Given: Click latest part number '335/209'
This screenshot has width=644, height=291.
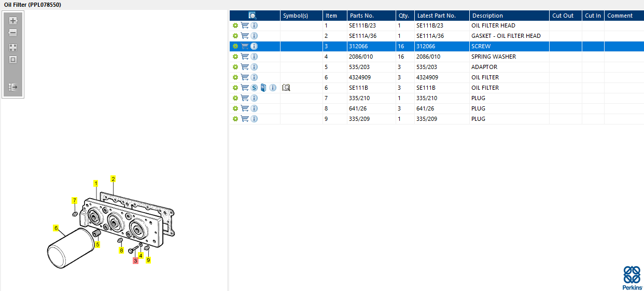Looking at the screenshot, I should [x=427, y=119].
